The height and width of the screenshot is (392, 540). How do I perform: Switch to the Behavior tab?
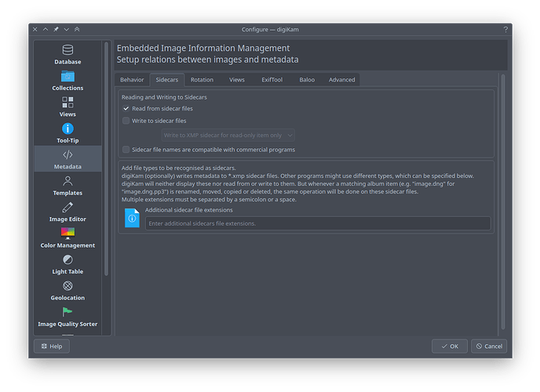[x=132, y=80]
